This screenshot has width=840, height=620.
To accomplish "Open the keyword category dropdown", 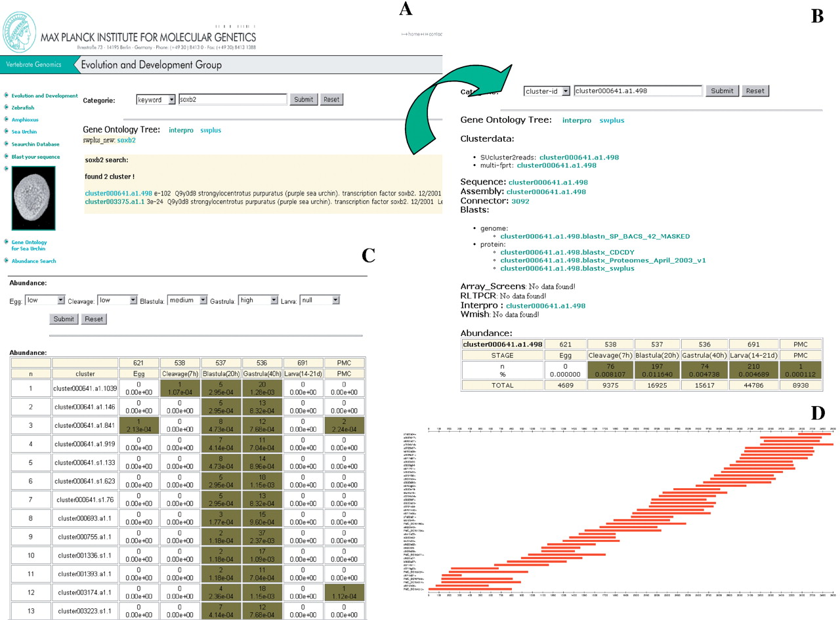I will pos(156,100).
